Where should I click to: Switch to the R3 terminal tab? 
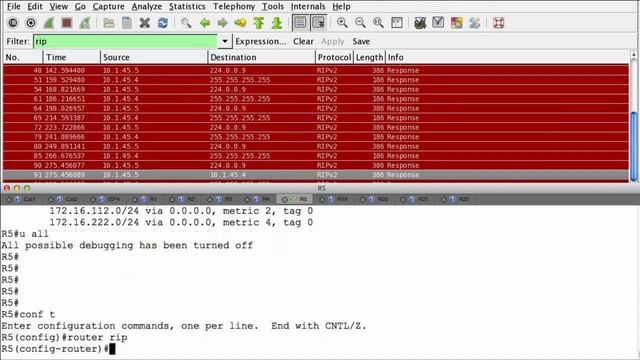221,199
